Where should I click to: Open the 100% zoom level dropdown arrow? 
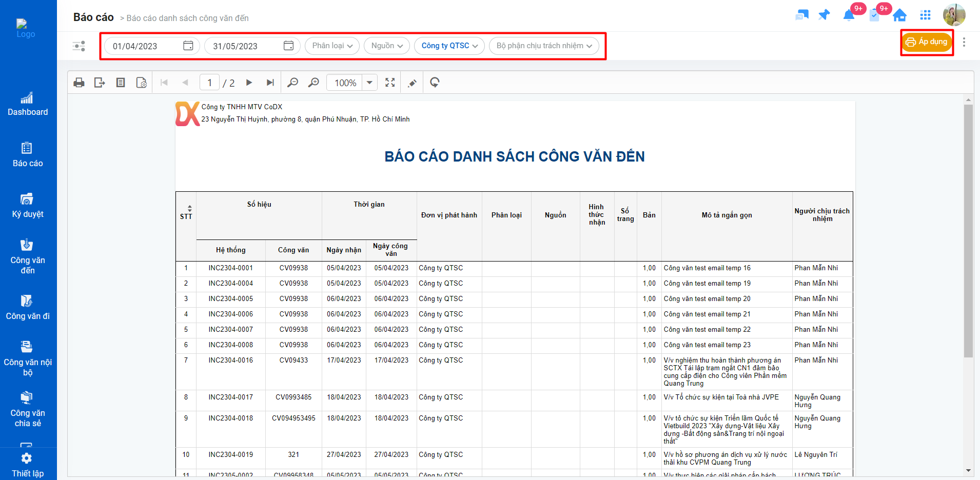pyautogui.click(x=369, y=83)
